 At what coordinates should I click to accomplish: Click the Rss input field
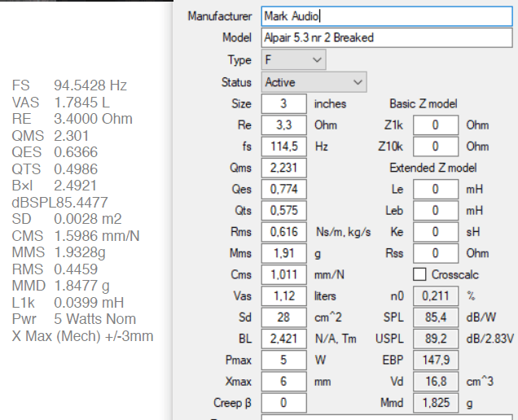[436, 253]
